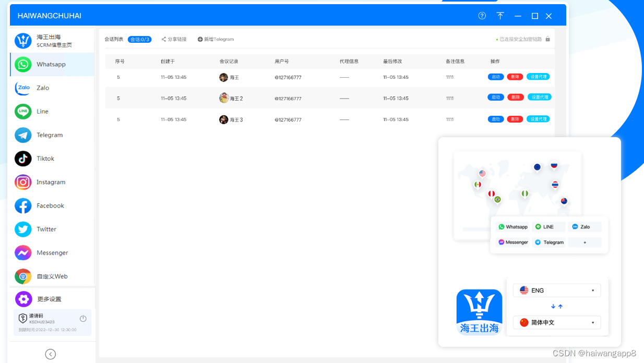Image resolution: width=644 pixels, height=363 pixels.
Task: Click 设置代理 button for 海王2 row
Action: 540,97
